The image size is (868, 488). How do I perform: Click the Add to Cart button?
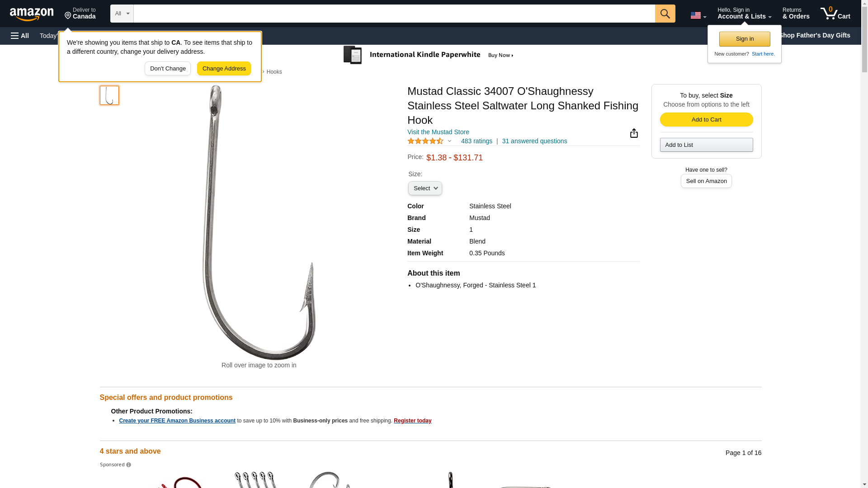click(706, 119)
